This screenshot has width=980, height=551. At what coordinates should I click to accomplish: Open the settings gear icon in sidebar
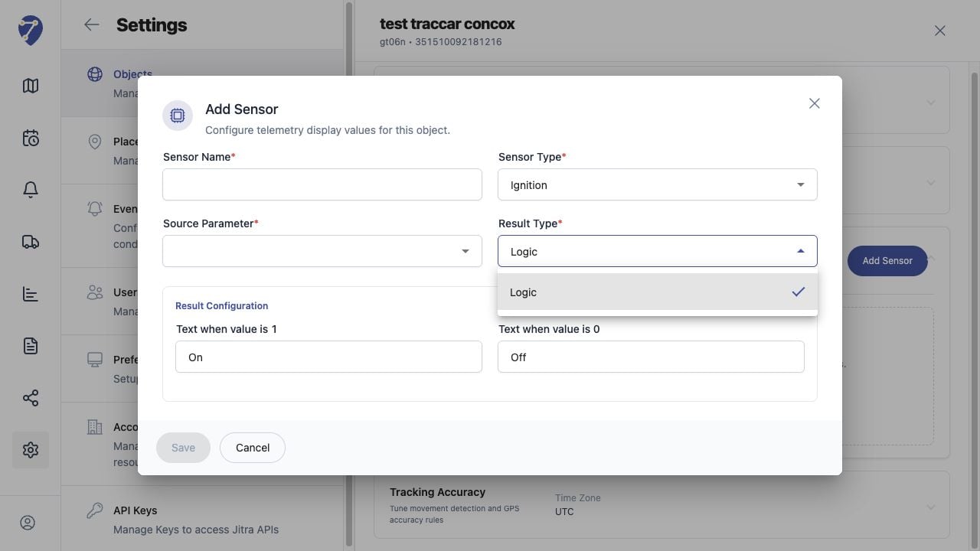(31, 450)
